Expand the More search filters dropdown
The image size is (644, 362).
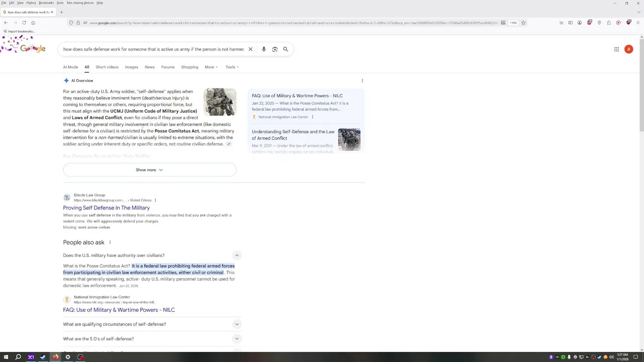[x=211, y=67]
